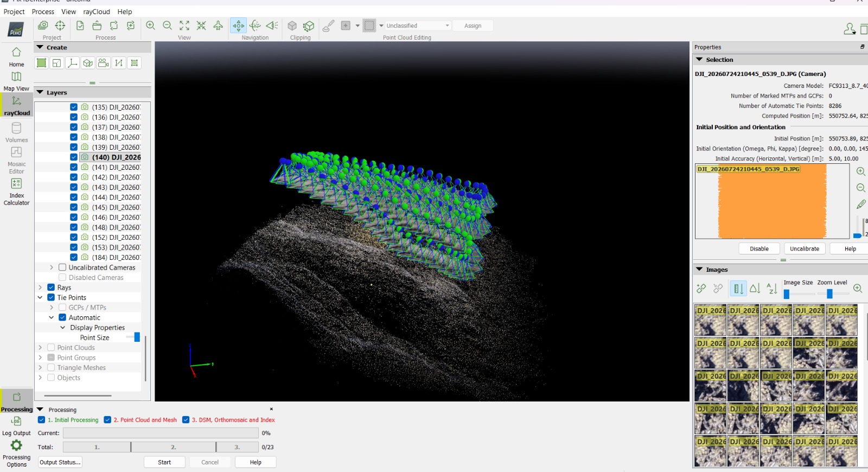Click the Focus on Selection icon
This screenshot has height=472, width=868.
(201, 25)
